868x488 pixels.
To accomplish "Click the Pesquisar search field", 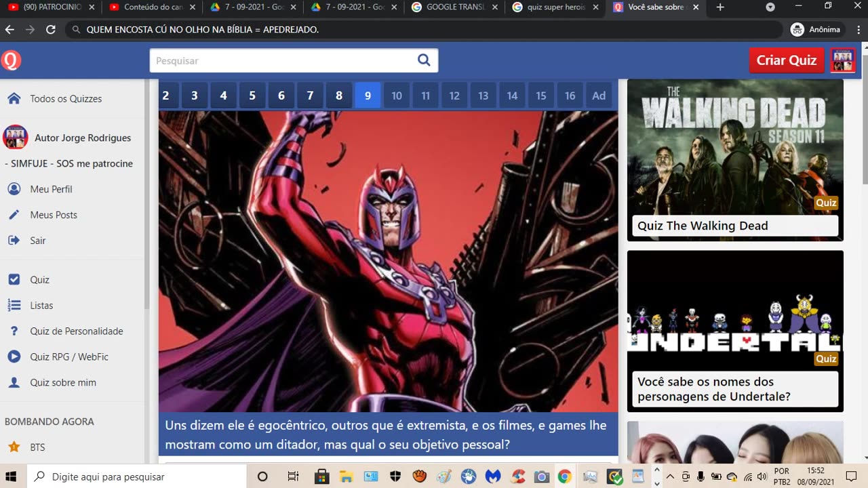I will point(283,60).
